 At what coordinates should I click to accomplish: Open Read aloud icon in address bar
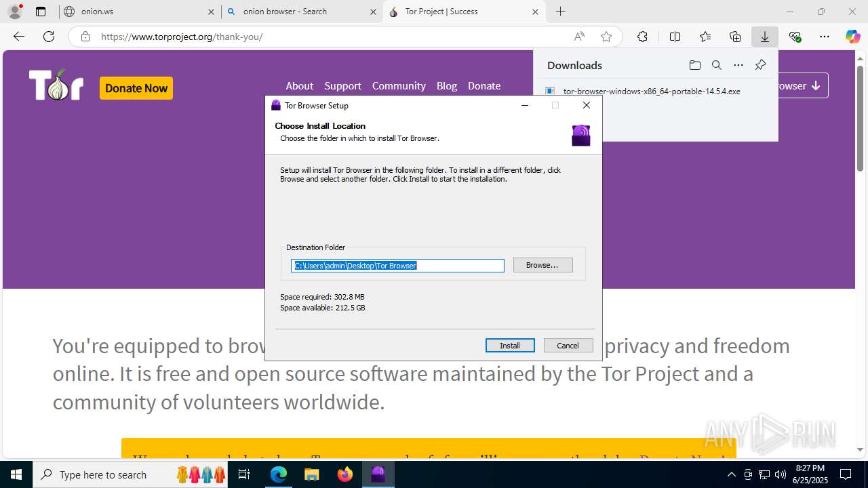579,37
